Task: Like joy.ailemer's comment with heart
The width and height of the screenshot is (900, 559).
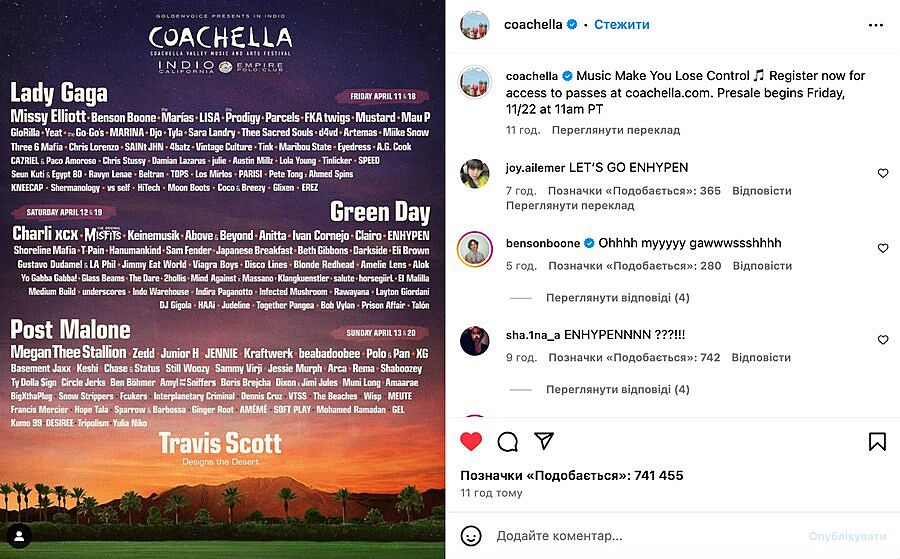Action: point(883,173)
